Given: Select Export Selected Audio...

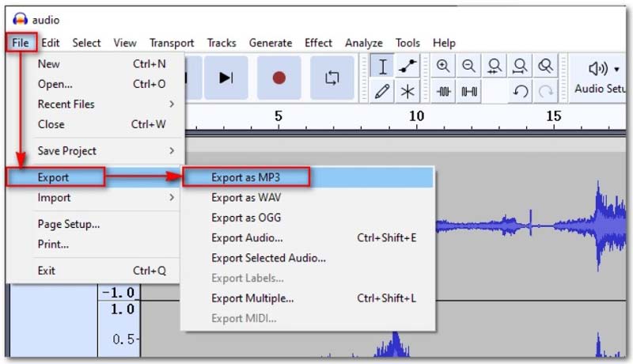Looking at the screenshot, I should point(308,258).
